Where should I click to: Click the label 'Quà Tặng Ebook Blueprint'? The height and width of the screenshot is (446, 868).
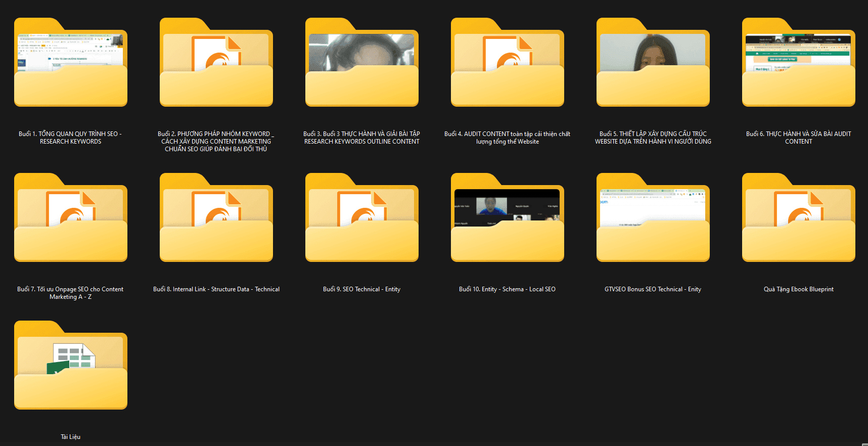(x=799, y=289)
